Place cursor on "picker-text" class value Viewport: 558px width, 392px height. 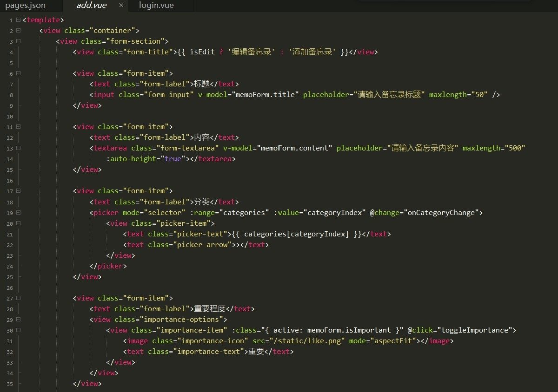click(200, 234)
